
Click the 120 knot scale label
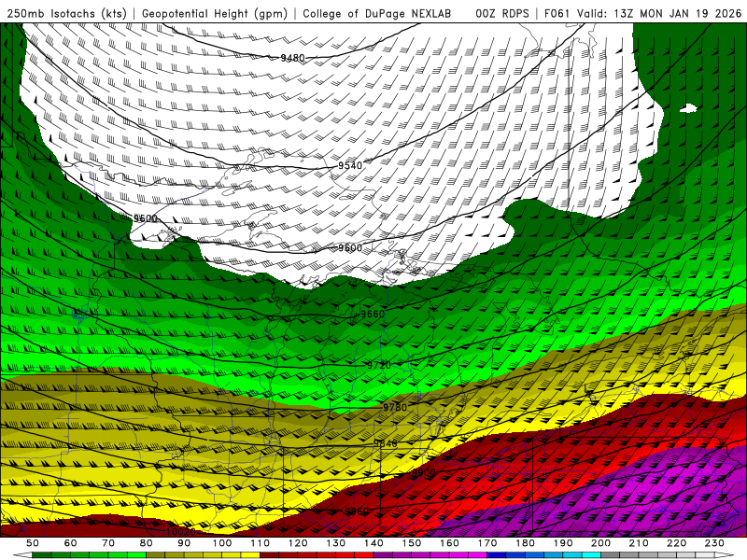[x=298, y=543]
